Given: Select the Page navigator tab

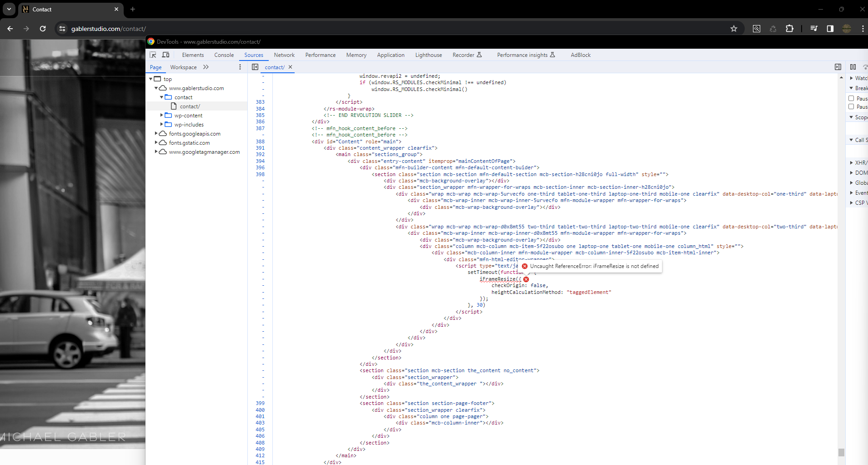Looking at the screenshot, I should (x=156, y=67).
